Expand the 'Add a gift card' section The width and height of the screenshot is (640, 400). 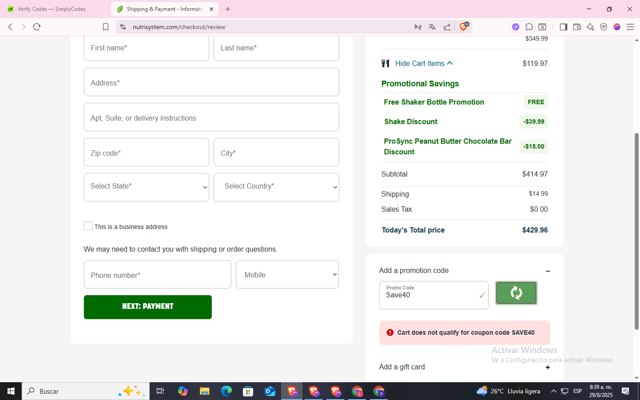(x=548, y=367)
